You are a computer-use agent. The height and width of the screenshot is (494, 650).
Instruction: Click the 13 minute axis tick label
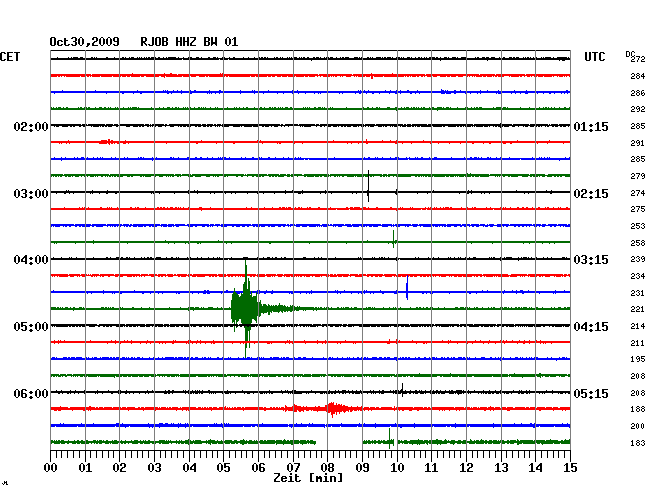click(x=501, y=468)
